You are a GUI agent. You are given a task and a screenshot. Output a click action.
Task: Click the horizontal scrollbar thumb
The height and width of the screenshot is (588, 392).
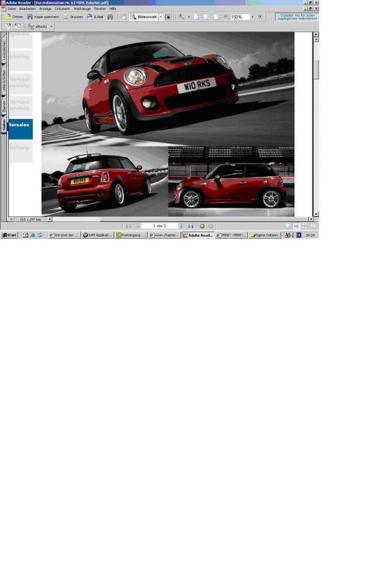[x=76, y=219]
